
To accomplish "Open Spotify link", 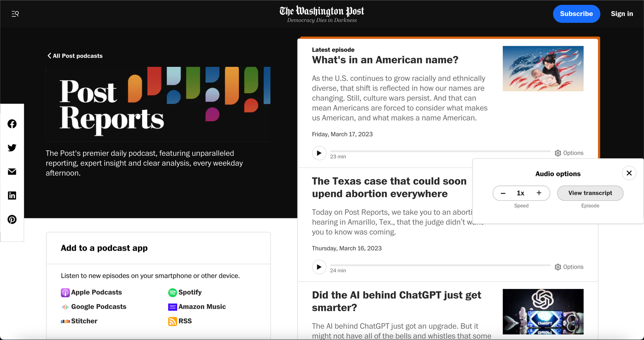I will pyautogui.click(x=185, y=293).
